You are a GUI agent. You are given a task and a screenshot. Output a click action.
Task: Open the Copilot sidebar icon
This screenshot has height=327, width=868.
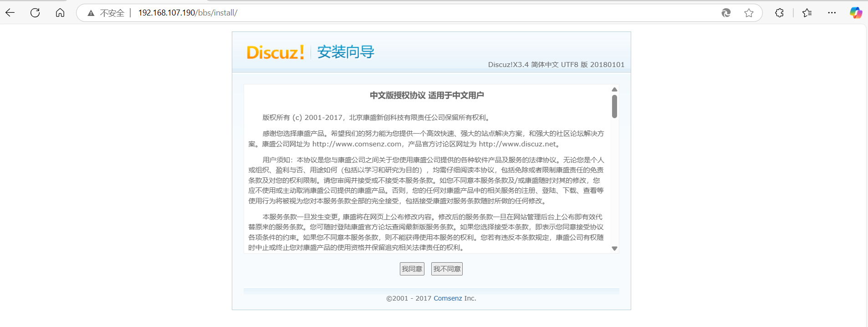[856, 13]
